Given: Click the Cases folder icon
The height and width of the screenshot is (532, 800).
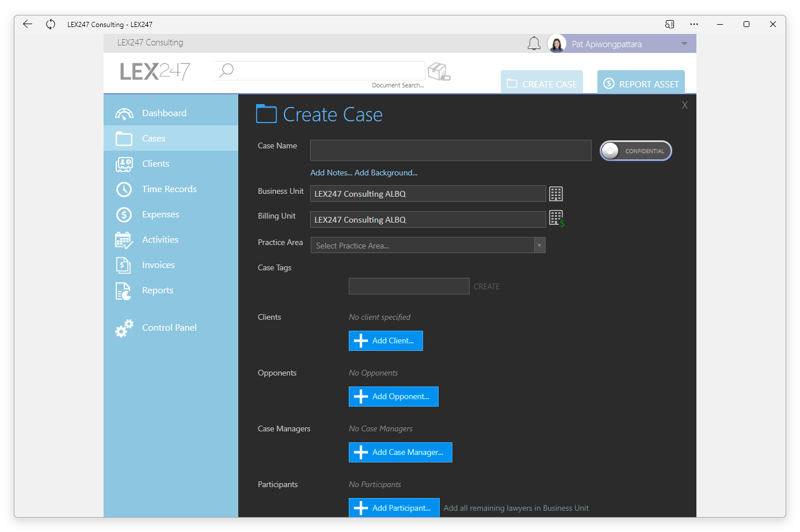Looking at the screenshot, I should 124,139.
